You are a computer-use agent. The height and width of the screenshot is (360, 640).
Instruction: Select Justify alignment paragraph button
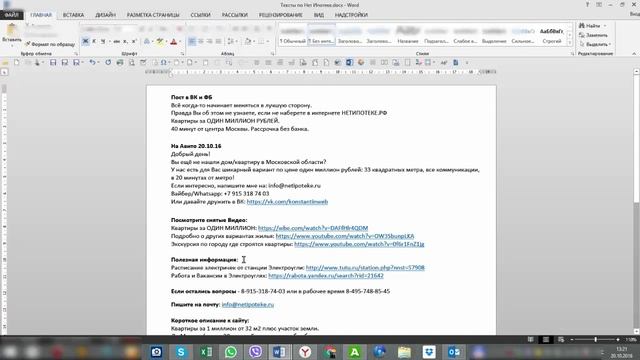coord(218,41)
